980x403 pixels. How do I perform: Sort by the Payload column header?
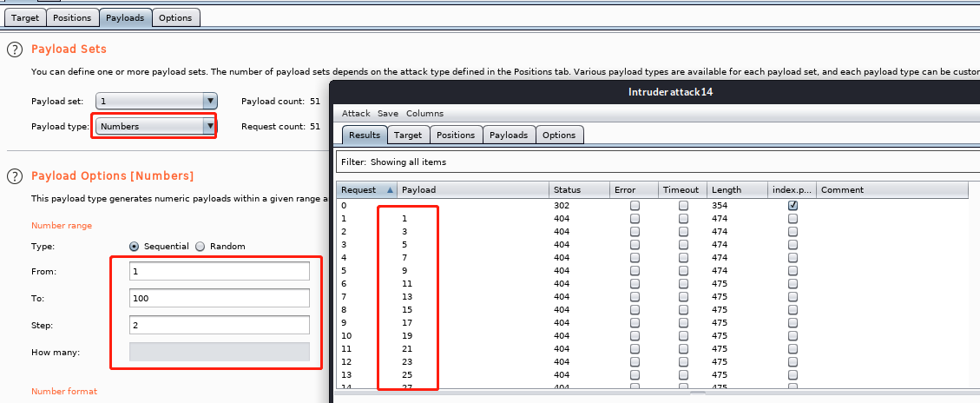(473, 189)
